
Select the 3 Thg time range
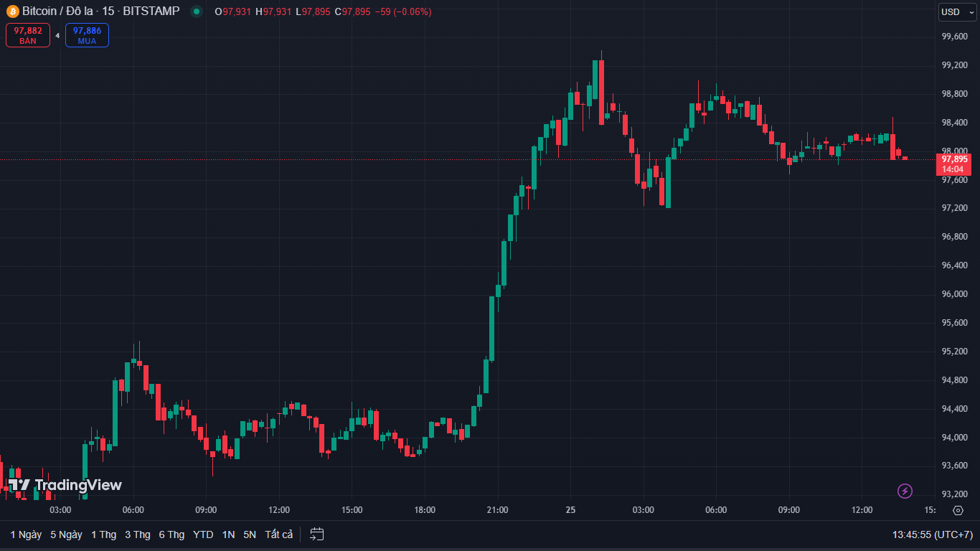[x=138, y=534]
